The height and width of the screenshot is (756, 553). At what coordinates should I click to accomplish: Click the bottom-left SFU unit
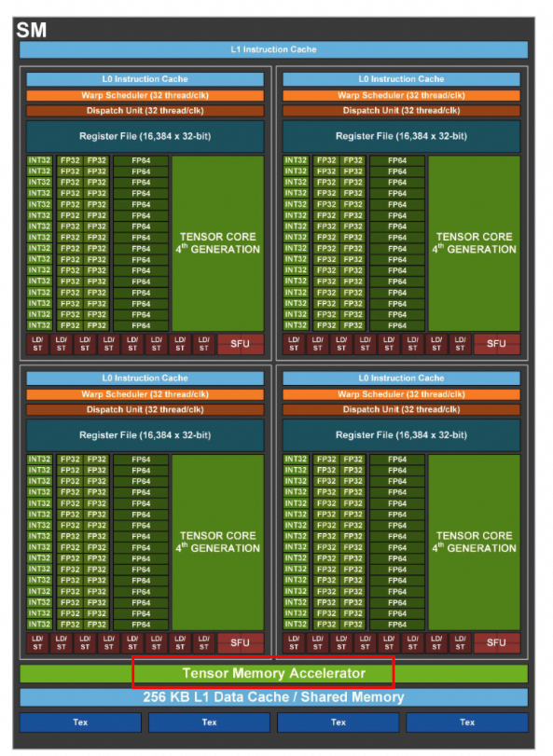click(x=241, y=642)
